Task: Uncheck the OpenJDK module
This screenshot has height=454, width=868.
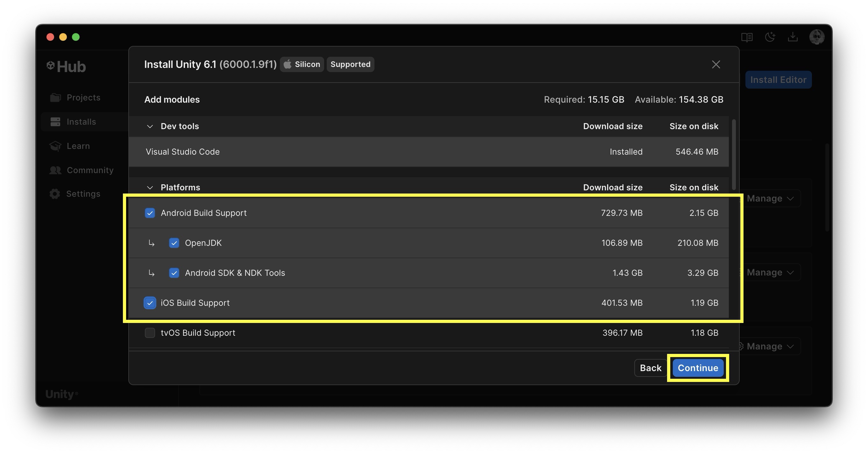Action: tap(174, 243)
